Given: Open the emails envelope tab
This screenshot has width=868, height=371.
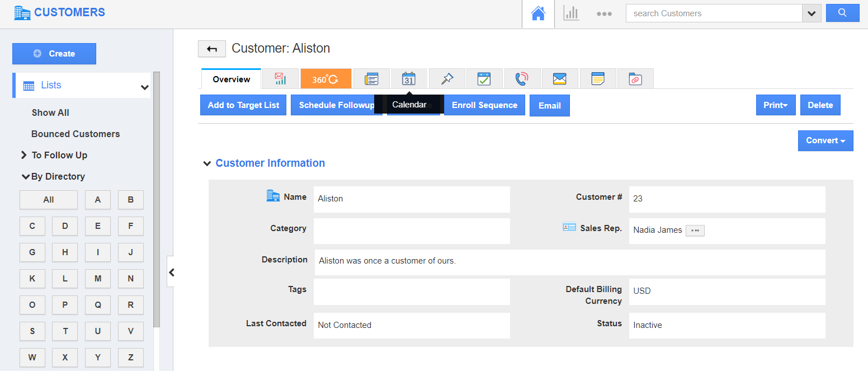Looking at the screenshot, I should tap(560, 79).
